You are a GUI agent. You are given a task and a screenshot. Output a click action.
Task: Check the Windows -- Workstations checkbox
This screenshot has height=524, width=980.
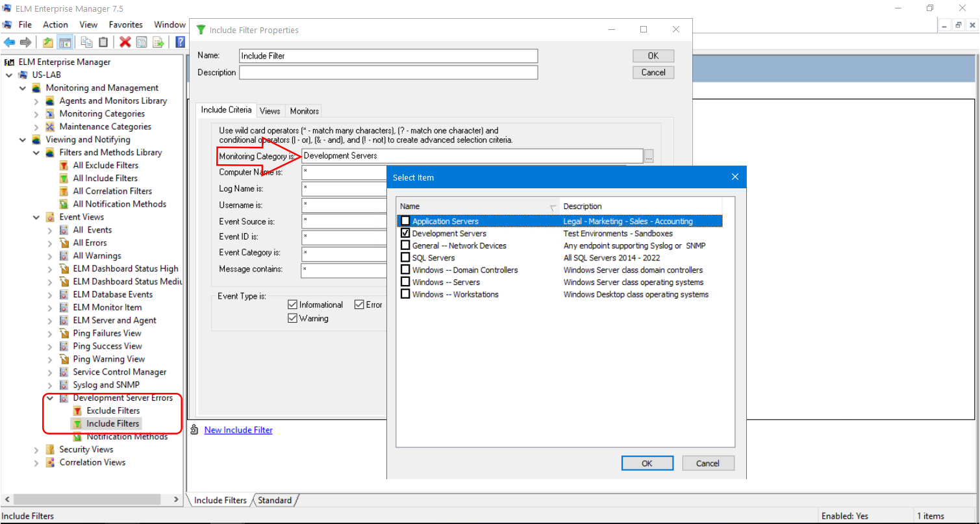click(x=405, y=294)
